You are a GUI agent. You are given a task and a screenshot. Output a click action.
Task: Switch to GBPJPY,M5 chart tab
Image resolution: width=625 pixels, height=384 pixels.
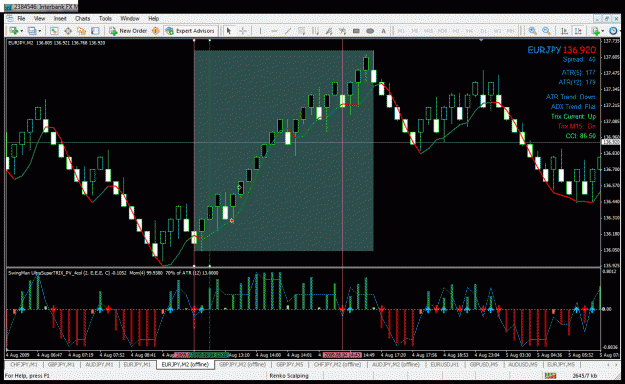[x=290, y=364]
